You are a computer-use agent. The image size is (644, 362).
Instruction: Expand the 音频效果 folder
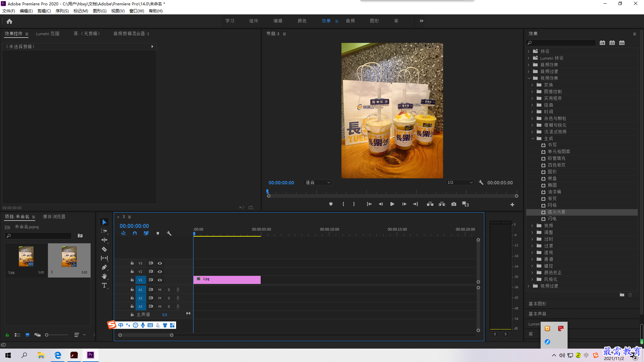tap(529, 65)
